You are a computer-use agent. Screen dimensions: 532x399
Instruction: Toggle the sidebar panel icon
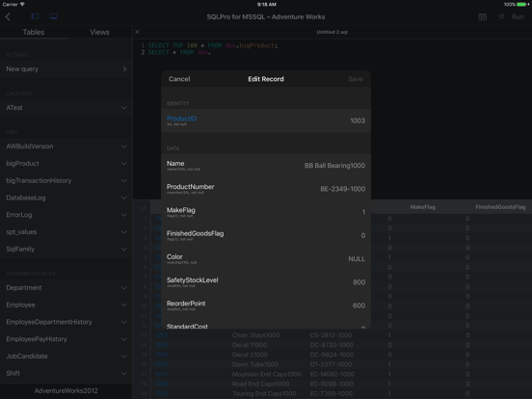tap(35, 16)
